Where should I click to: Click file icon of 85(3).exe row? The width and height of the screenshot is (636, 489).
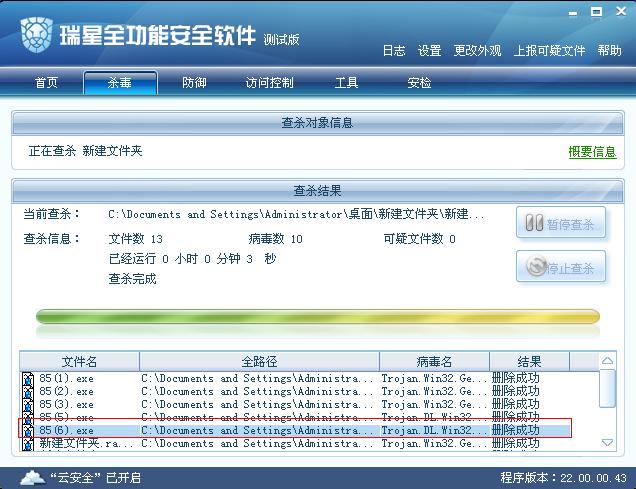click(28, 405)
